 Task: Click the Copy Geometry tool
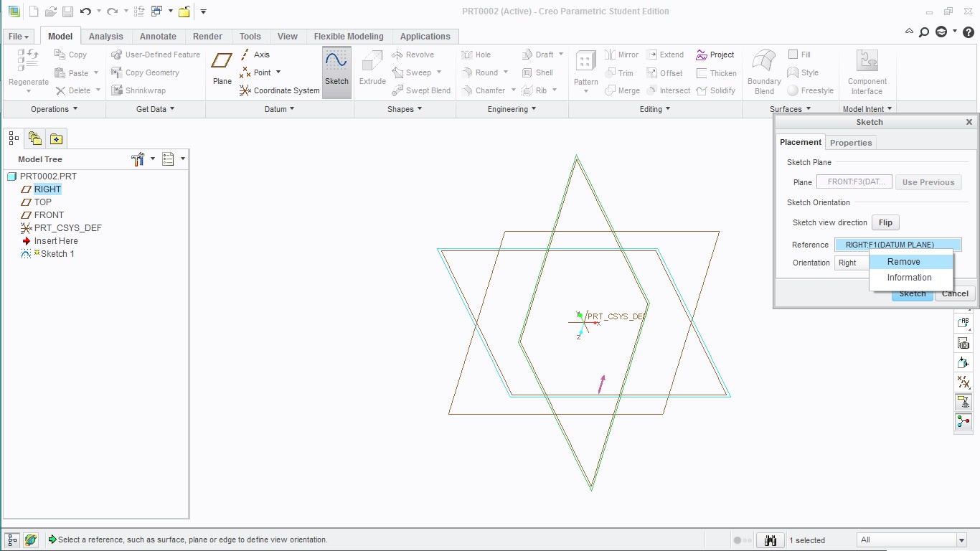tap(146, 72)
